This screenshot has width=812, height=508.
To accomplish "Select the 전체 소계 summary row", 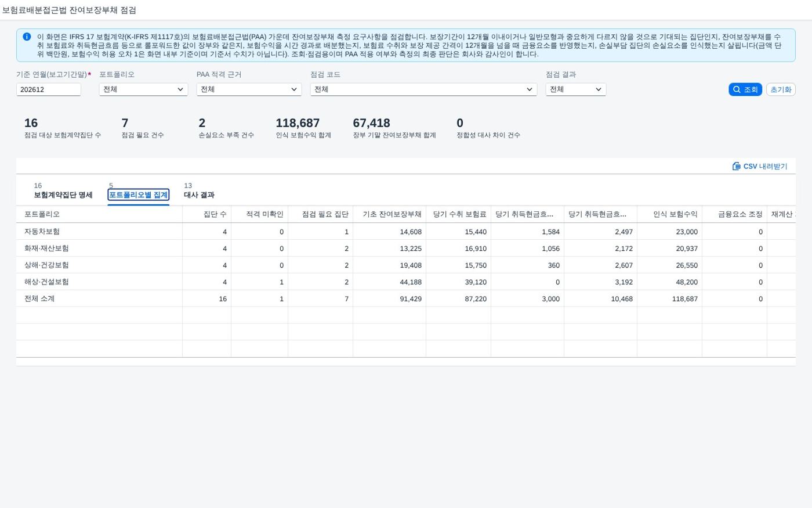I will pos(406,298).
